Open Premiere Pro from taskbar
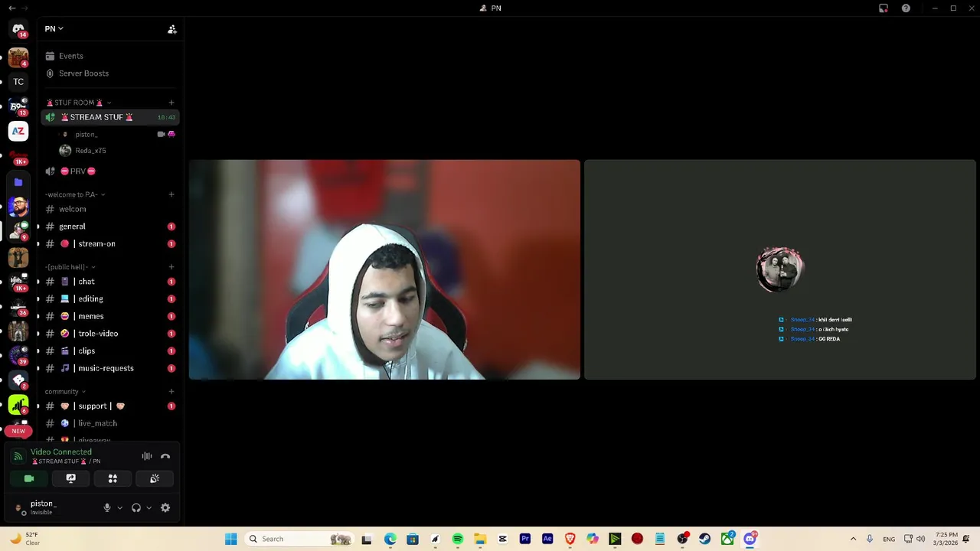The height and width of the screenshot is (551, 980). click(x=525, y=539)
